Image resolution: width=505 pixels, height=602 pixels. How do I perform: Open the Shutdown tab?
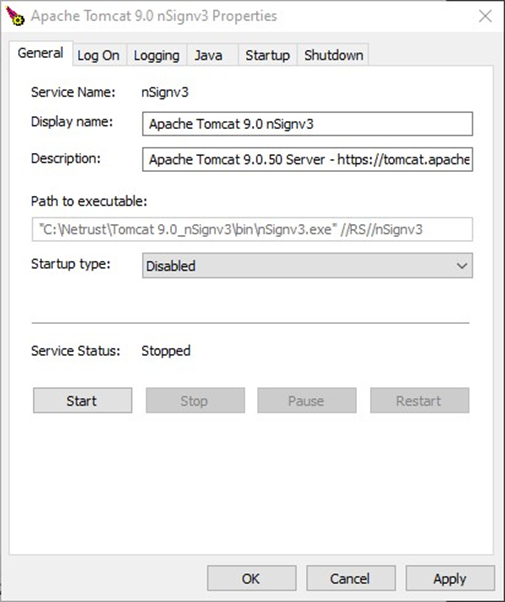[x=333, y=55]
